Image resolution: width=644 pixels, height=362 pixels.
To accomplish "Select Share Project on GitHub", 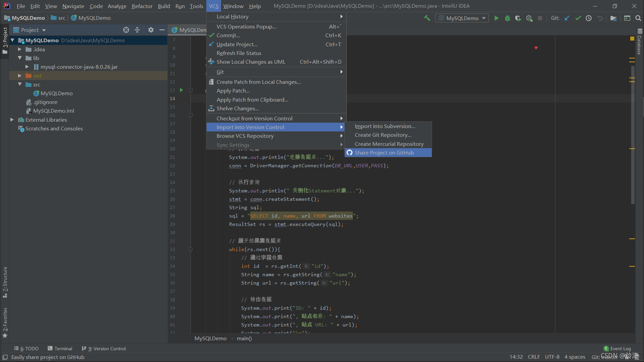I will [384, 153].
